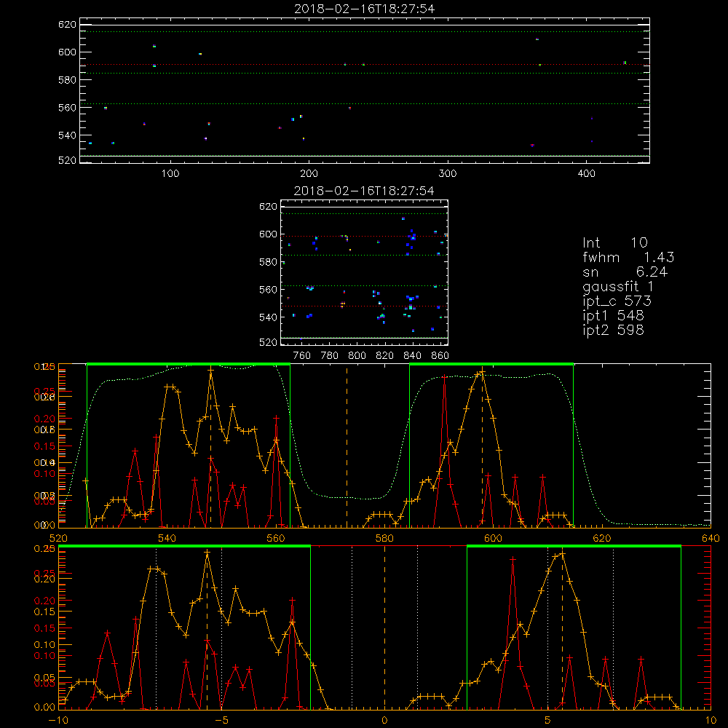Click y-axis label 580 on top plot

point(67,80)
